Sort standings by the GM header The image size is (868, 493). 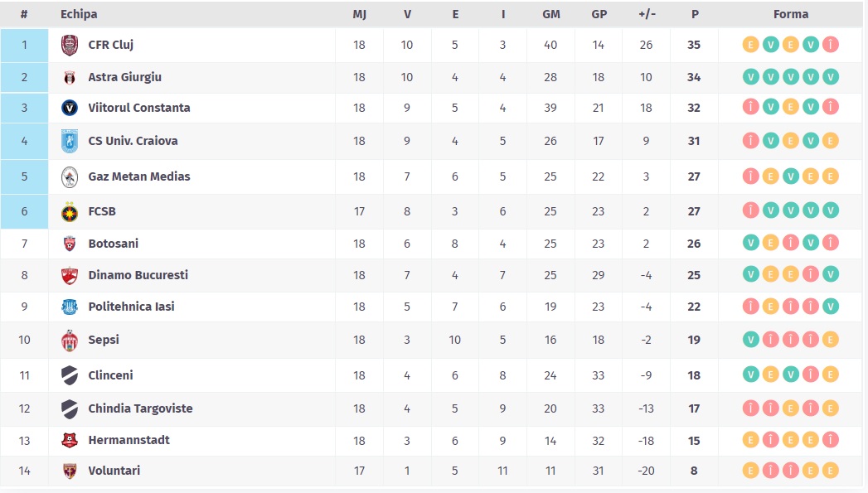pyautogui.click(x=550, y=14)
